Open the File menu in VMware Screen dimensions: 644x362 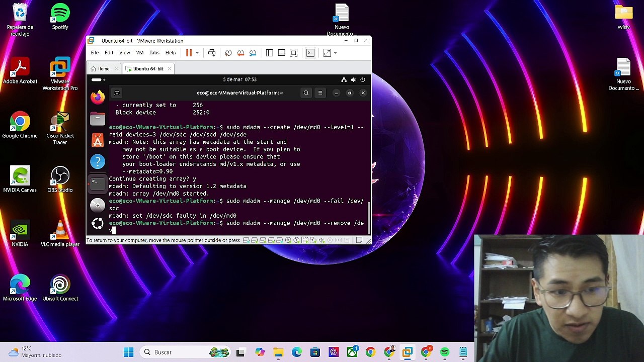(x=95, y=53)
